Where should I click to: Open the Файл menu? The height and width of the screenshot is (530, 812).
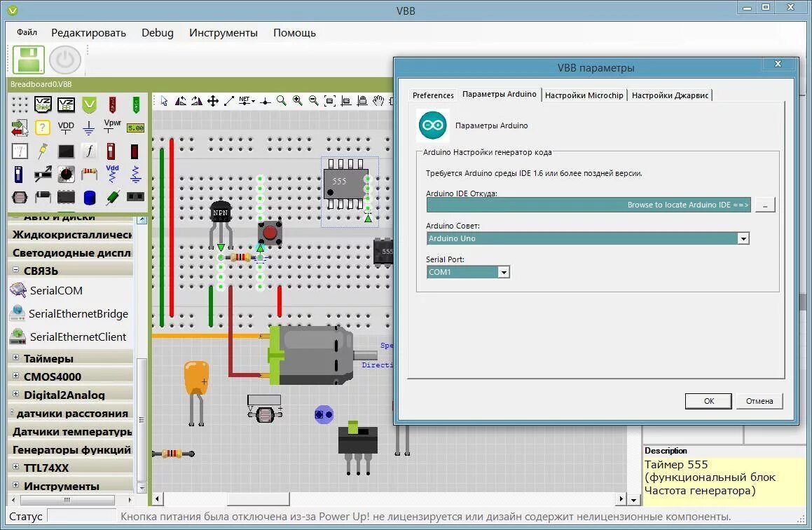pos(27,33)
